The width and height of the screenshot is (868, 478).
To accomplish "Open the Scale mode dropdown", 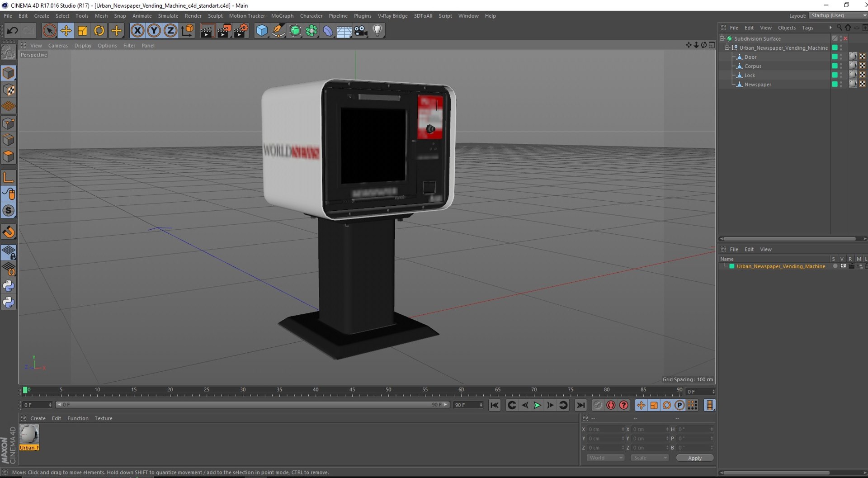I will click(x=649, y=458).
